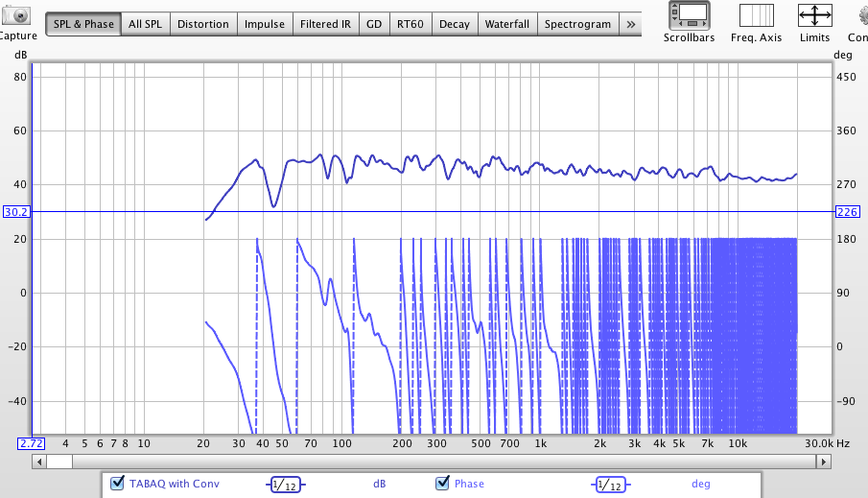The width and height of the screenshot is (868, 498).
Task: Click the 30.0k Hz axis end label
Action: [828, 443]
